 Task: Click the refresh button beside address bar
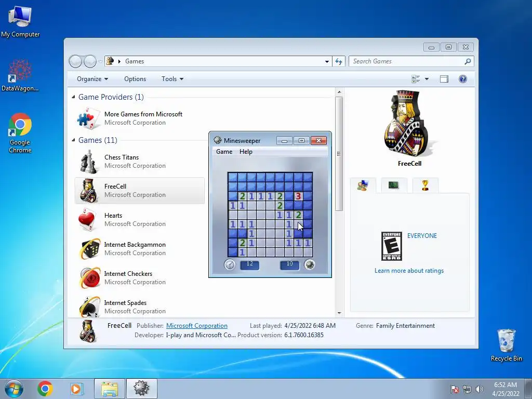339,61
